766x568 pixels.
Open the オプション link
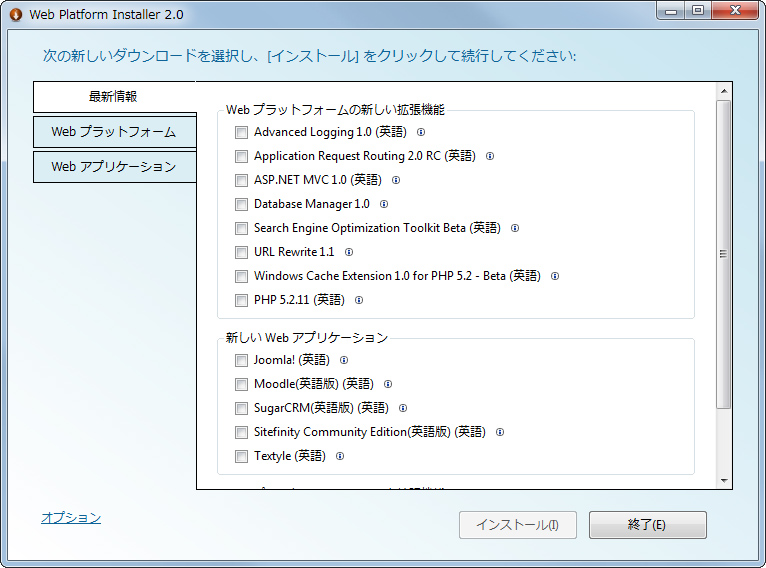(x=71, y=518)
